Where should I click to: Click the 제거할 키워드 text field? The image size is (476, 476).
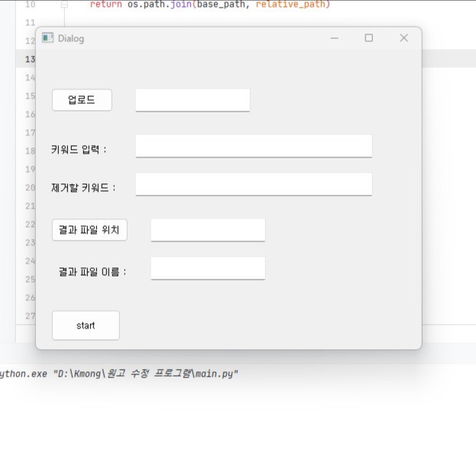[x=254, y=184]
